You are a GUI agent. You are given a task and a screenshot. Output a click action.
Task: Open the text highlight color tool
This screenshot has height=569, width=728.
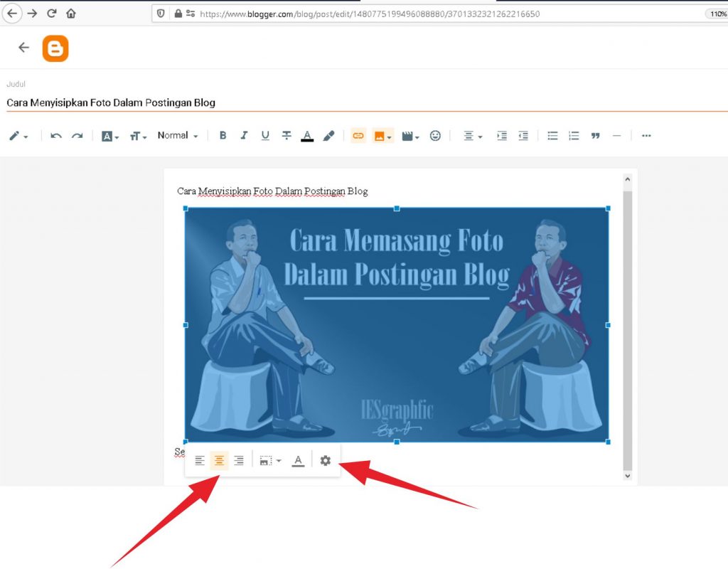pos(328,136)
